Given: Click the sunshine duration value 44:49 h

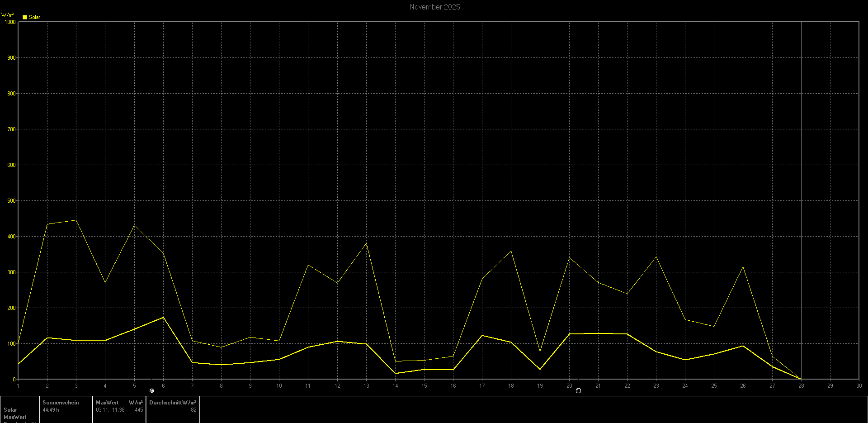Looking at the screenshot, I should pyautogui.click(x=51, y=410).
